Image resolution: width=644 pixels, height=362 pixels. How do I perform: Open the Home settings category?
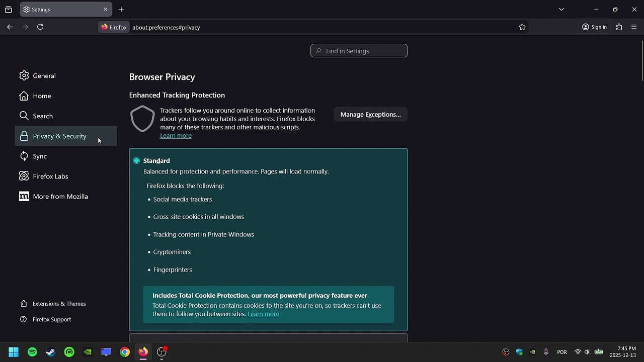(x=66, y=96)
